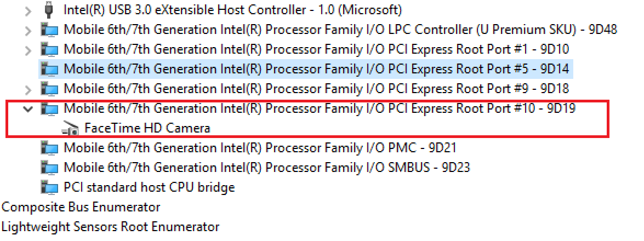
Task: Select Lightweight Sensors Root Enumerator entry
Action: (111, 227)
